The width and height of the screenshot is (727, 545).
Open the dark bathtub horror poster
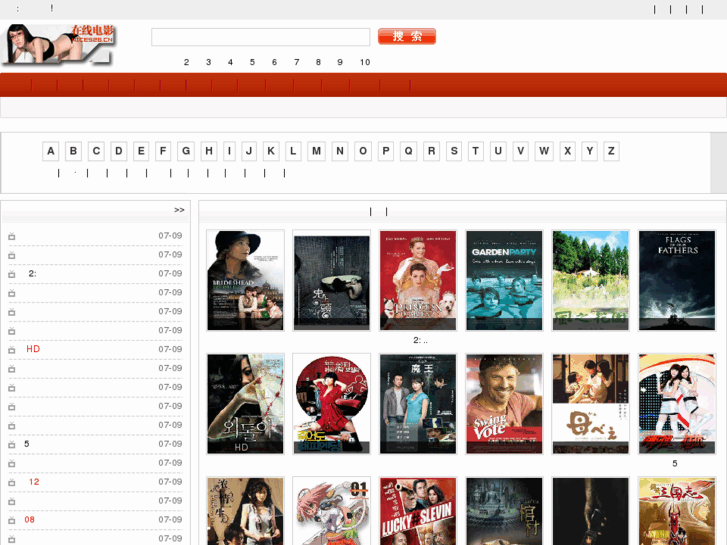coord(332,281)
